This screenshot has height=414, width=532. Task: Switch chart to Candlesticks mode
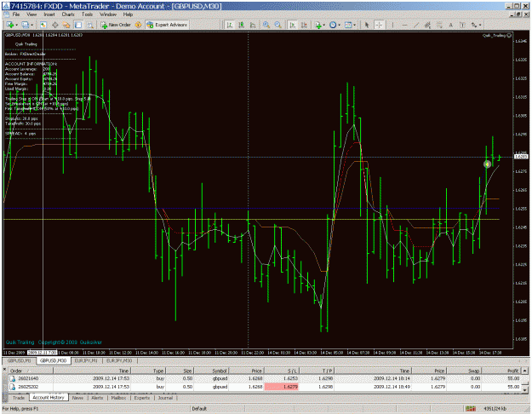[241, 25]
